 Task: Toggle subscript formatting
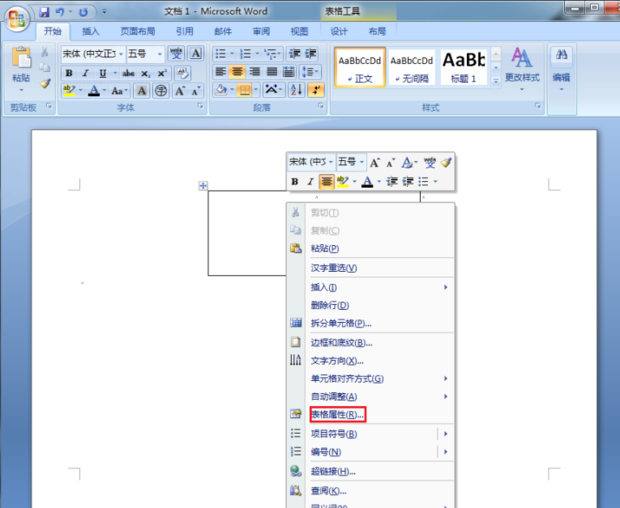(x=145, y=74)
